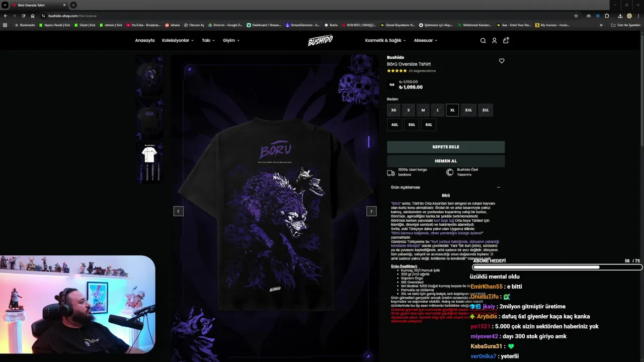Click the site info icon in address bar
The width and height of the screenshot is (644, 362).
click(x=43, y=16)
